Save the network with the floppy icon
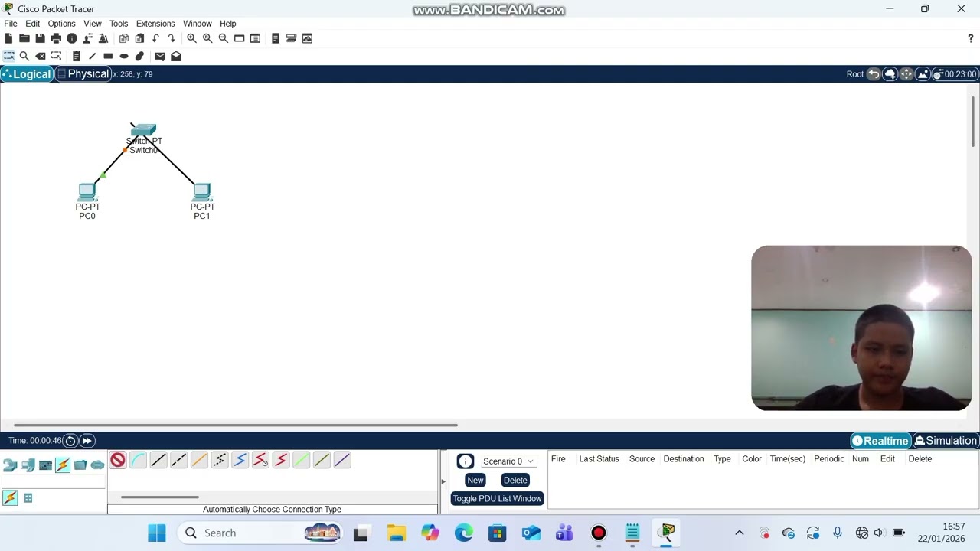The image size is (980, 551). pyautogui.click(x=40, y=38)
